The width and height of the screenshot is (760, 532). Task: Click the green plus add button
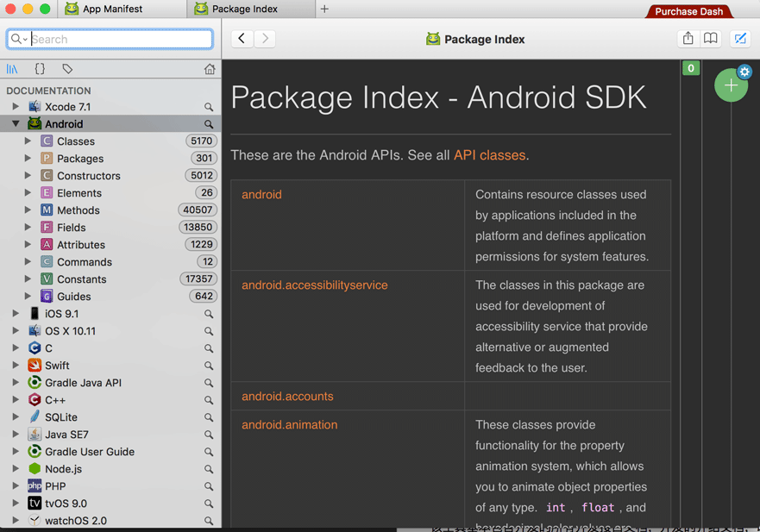[x=731, y=85]
